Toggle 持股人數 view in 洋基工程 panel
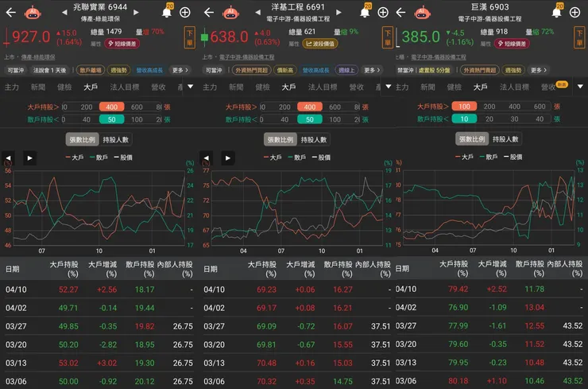The height and width of the screenshot is (389, 588). click(314, 140)
